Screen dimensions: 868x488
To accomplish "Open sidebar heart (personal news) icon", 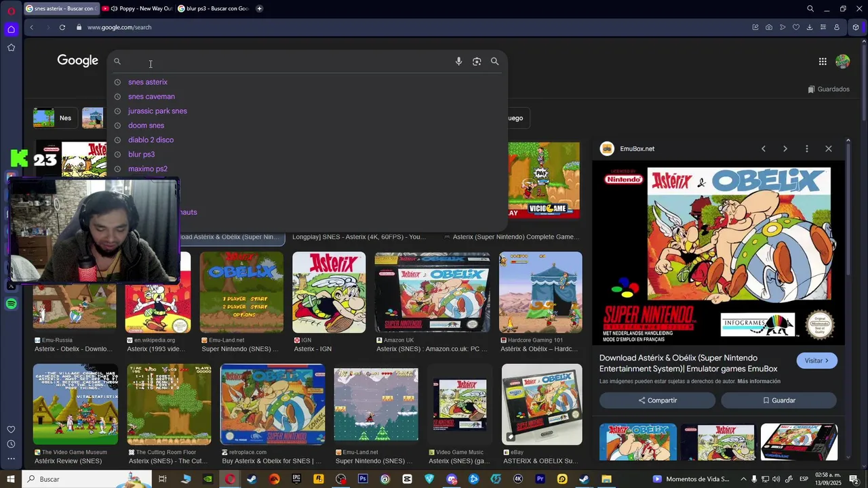I will coord(11,430).
